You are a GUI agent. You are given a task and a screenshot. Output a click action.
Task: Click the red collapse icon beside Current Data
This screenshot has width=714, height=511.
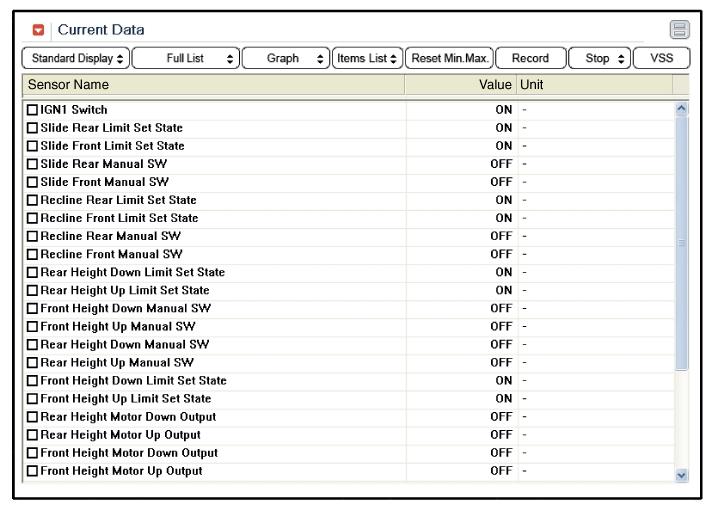39,30
